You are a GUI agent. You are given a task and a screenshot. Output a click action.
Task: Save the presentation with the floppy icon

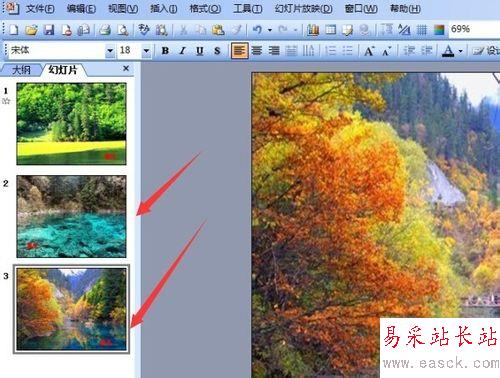tap(49, 30)
